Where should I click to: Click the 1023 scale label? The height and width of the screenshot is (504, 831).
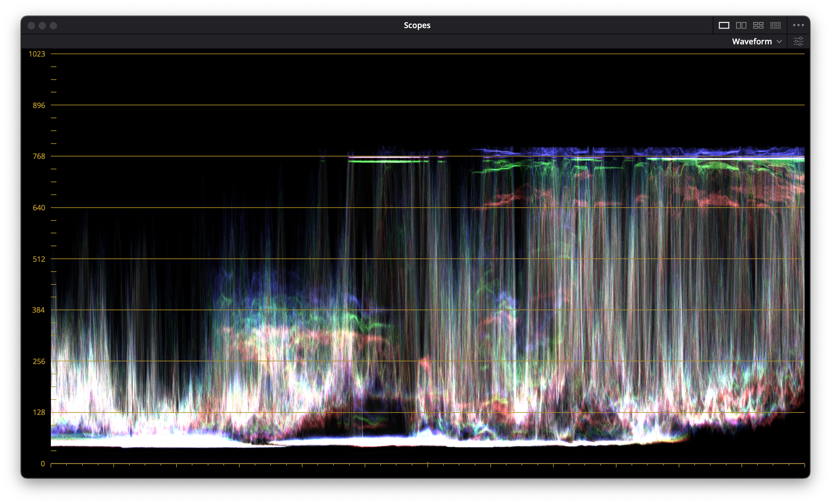37,54
